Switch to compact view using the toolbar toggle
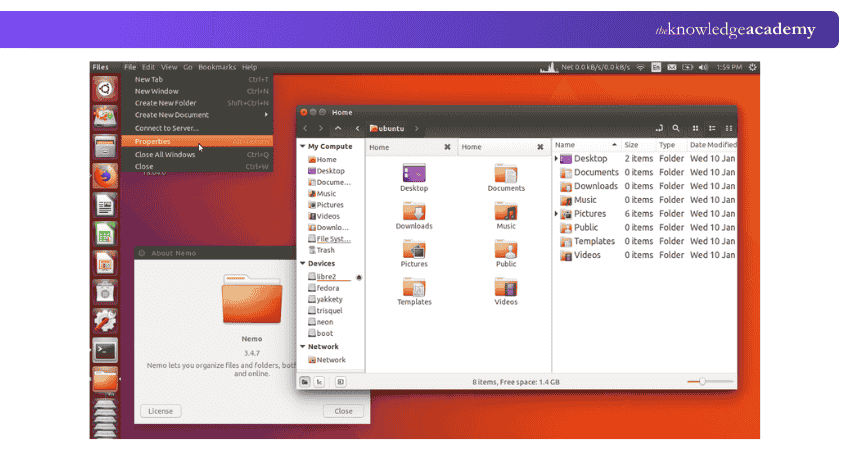 729,128
